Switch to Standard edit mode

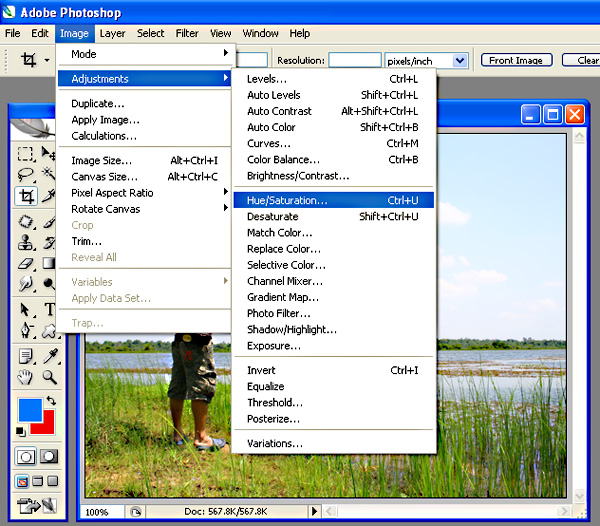click(x=26, y=456)
